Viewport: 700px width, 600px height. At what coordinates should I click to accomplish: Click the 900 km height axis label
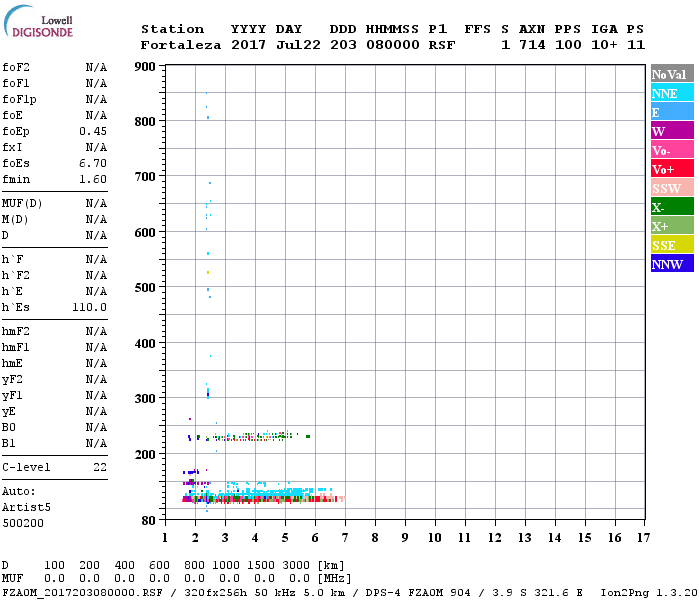tap(145, 67)
